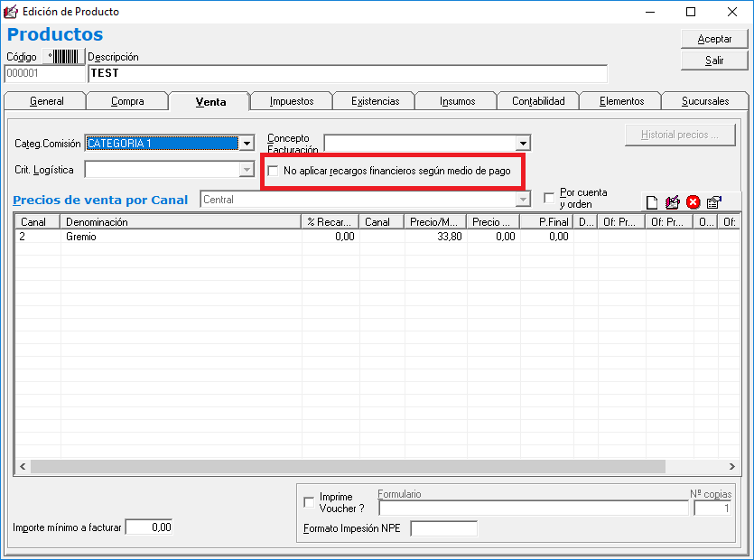Click the edit price record icon
The height and width of the screenshot is (560, 754).
point(673,202)
